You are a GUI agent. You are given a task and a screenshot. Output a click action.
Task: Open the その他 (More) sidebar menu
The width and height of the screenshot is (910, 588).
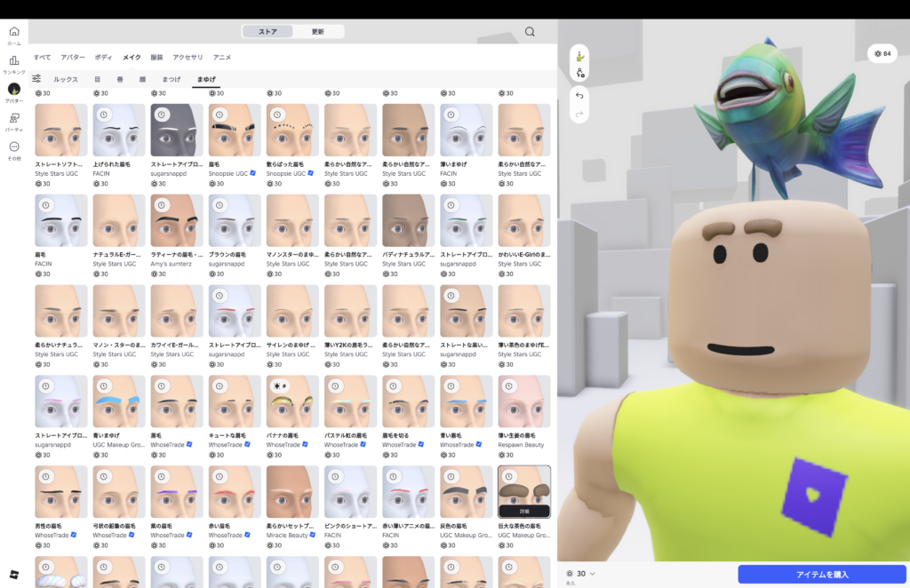point(14,149)
